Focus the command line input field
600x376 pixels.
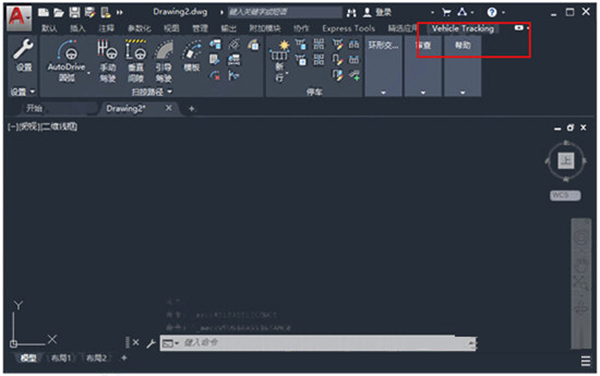pyautogui.click(x=318, y=343)
